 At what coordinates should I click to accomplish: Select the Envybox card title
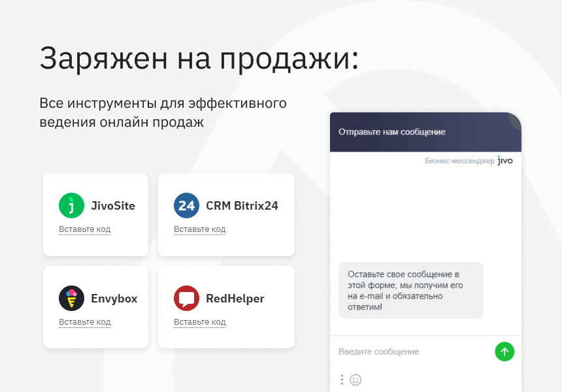click(x=114, y=299)
